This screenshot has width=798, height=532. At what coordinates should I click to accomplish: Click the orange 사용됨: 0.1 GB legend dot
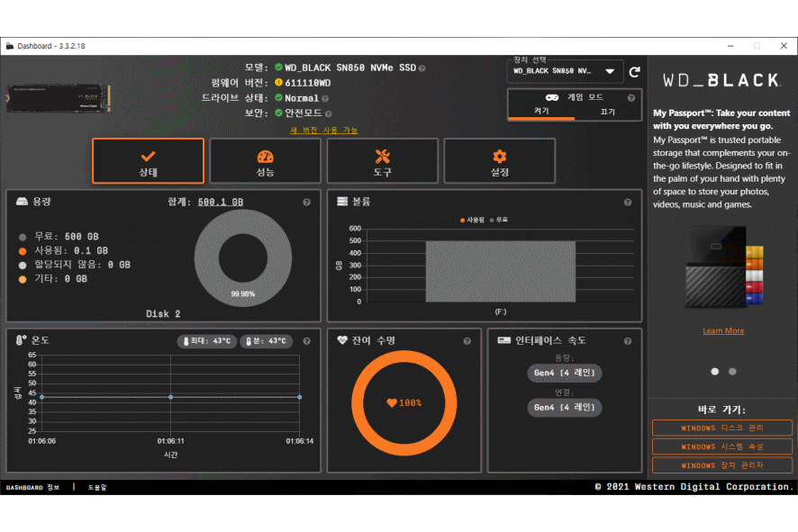click(x=23, y=251)
